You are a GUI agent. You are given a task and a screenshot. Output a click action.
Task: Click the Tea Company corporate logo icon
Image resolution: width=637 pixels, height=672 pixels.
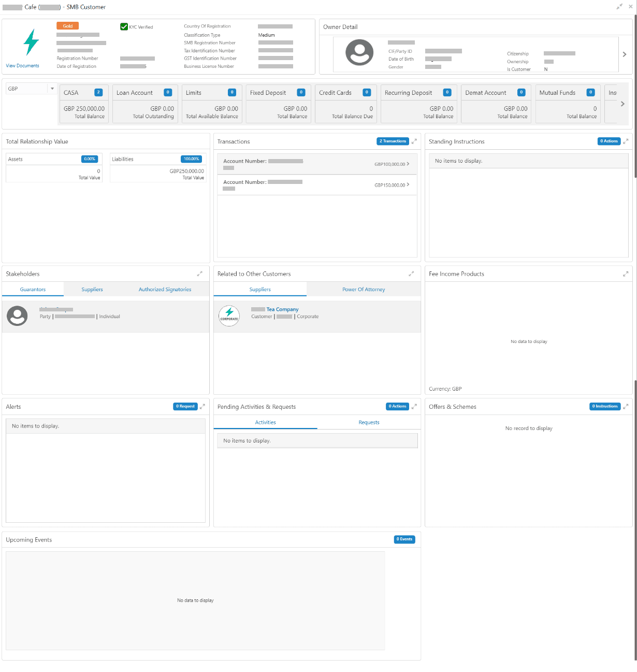coord(229,316)
